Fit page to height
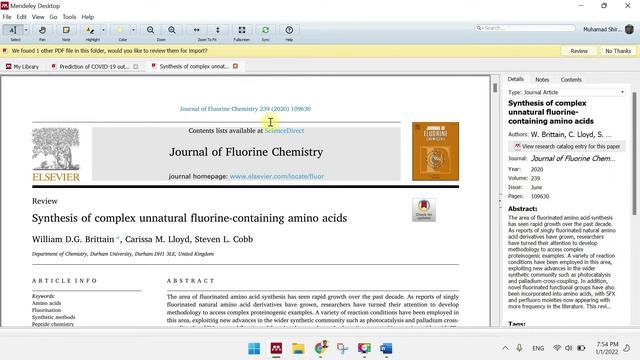The height and width of the screenshot is (360, 640). point(218,30)
